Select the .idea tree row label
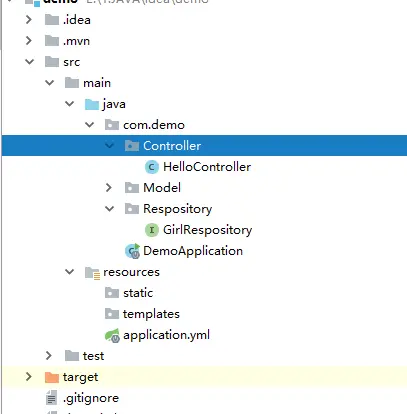407x414 pixels. tap(77, 20)
